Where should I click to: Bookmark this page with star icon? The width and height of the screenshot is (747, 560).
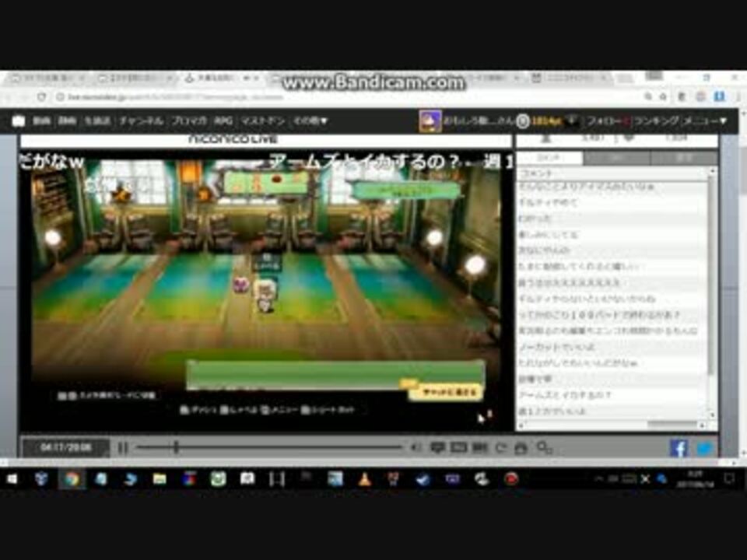(x=663, y=96)
